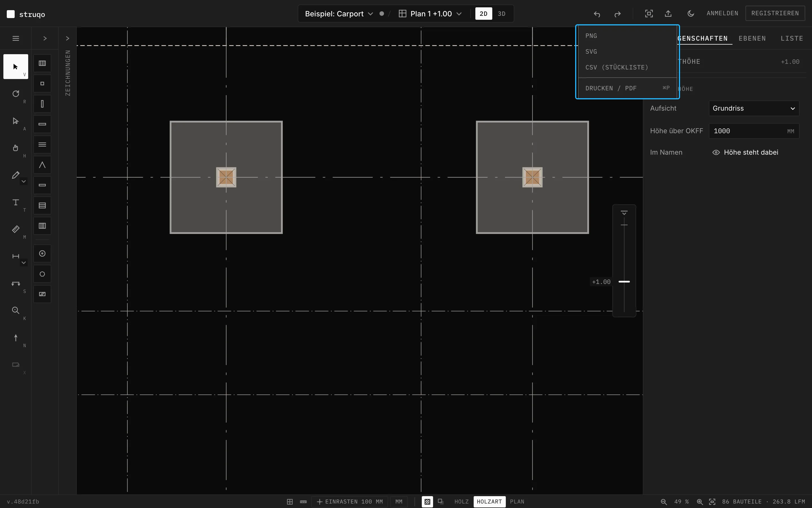The height and width of the screenshot is (508, 812).
Task: Click the export share icon in top bar
Action: coord(668,14)
